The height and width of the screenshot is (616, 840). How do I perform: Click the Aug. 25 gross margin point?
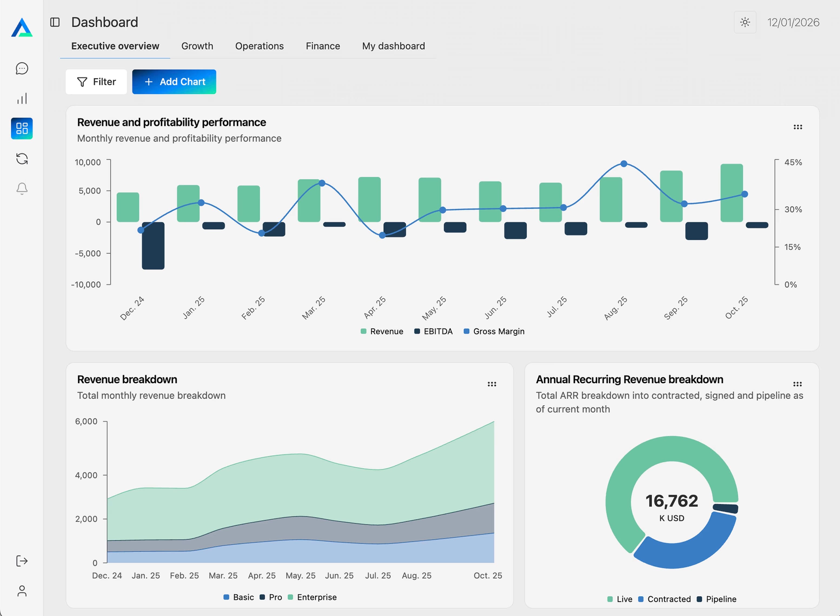(x=624, y=164)
